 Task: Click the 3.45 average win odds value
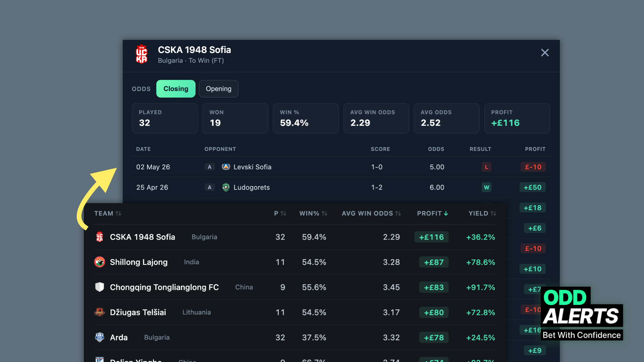click(x=391, y=287)
